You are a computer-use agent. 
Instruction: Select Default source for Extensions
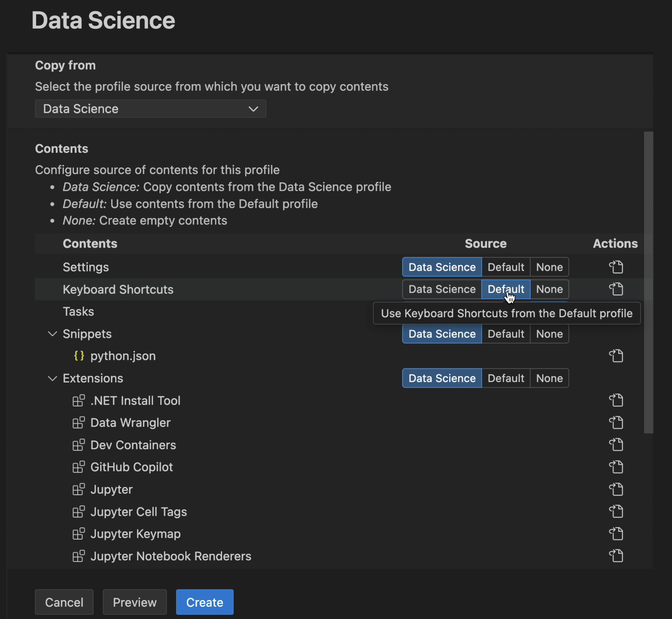pos(505,378)
